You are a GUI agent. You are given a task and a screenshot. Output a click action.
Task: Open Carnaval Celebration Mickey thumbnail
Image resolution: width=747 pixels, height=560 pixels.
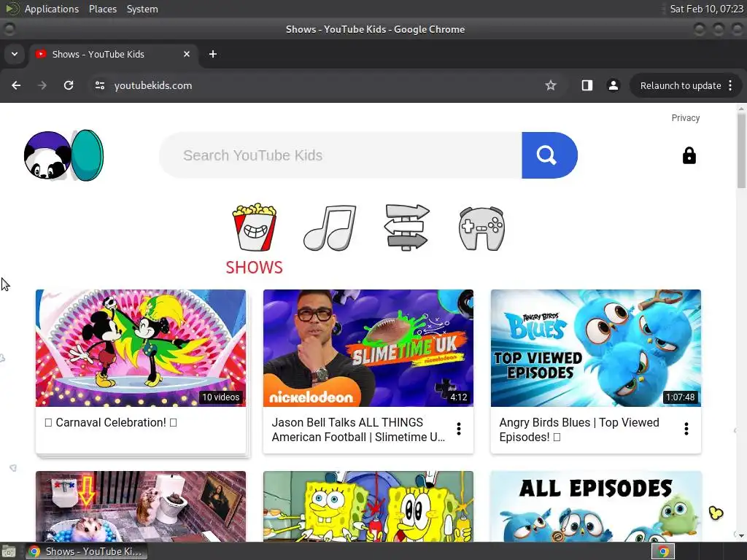(x=141, y=348)
